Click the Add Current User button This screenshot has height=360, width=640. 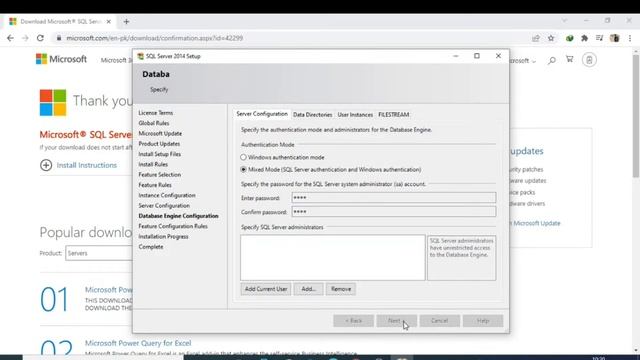click(266, 289)
